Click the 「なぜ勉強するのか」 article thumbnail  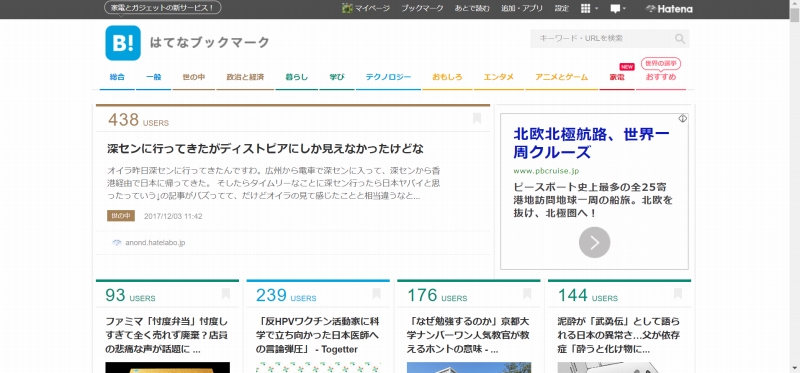[x=469, y=368]
